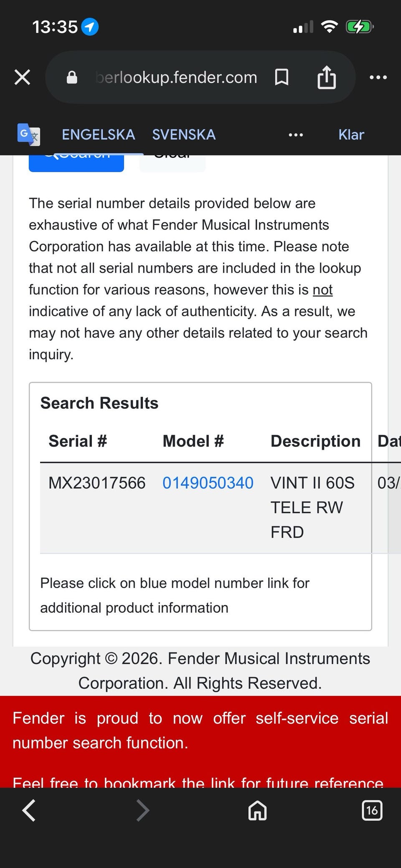The height and width of the screenshot is (868, 401).
Task: Open the tab switcher showing 16
Action: coord(372,811)
